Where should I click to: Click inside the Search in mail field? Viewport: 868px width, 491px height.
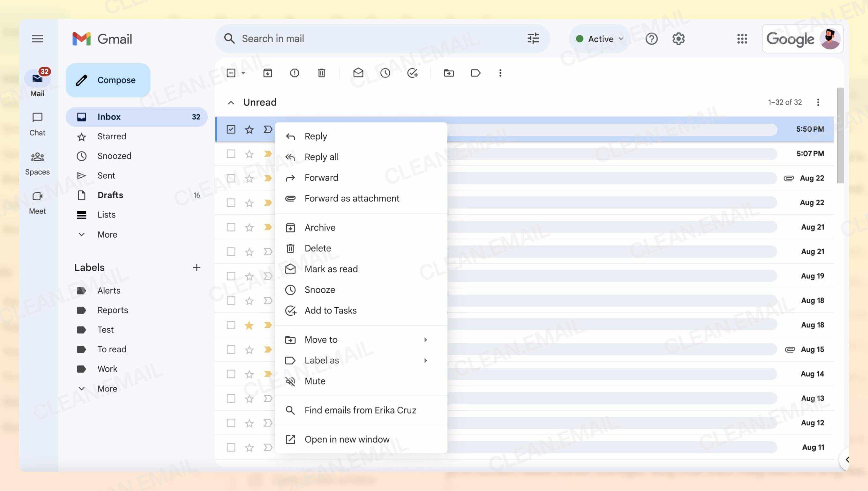371,39
